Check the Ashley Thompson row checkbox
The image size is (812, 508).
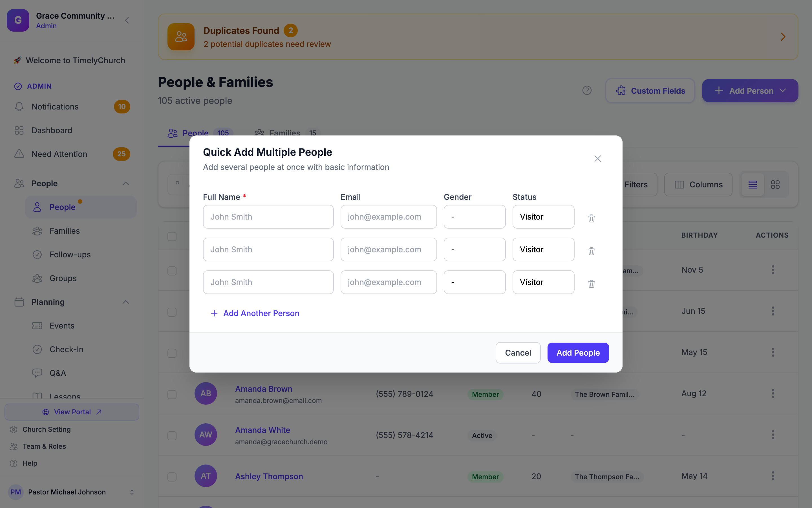172,476
